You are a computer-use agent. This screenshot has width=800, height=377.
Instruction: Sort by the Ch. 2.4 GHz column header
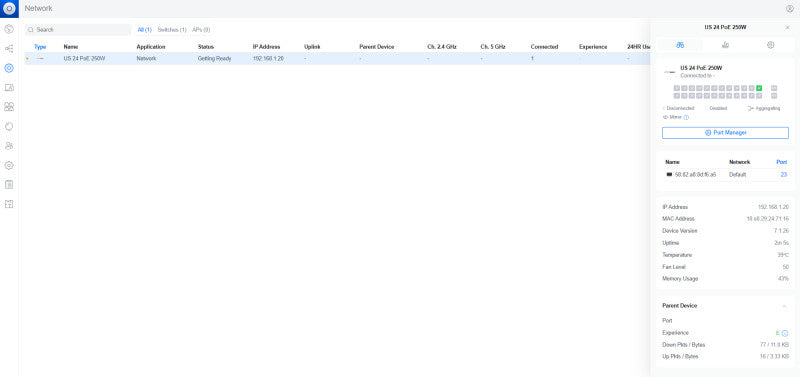(x=442, y=47)
